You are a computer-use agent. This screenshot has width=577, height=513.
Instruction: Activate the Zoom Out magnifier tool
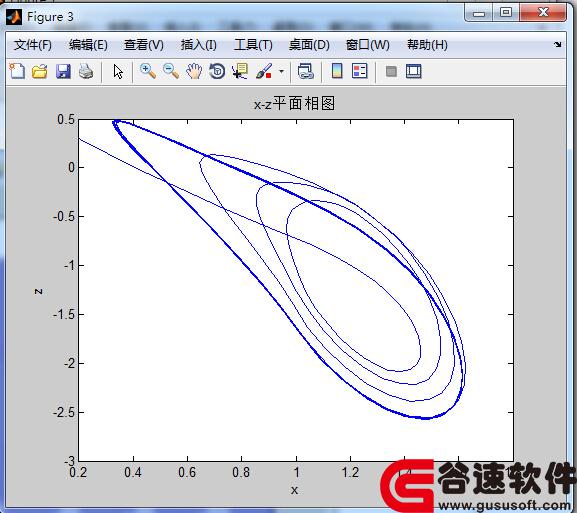point(171,71)
